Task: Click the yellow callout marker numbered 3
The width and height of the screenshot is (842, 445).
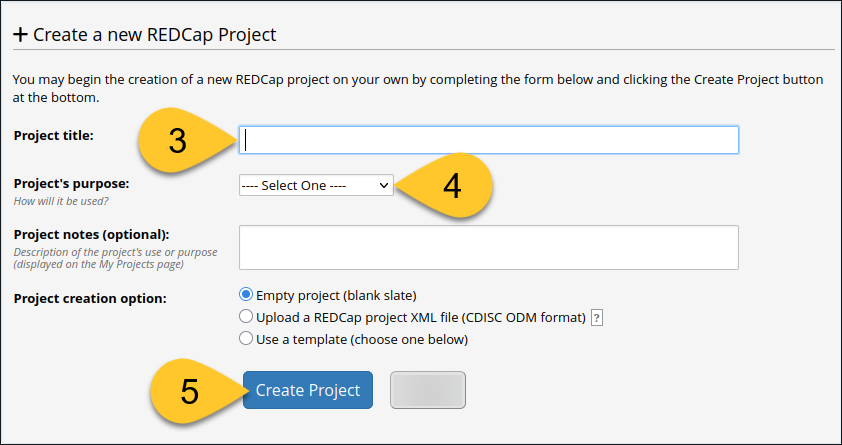Action: tap(183, 141)
